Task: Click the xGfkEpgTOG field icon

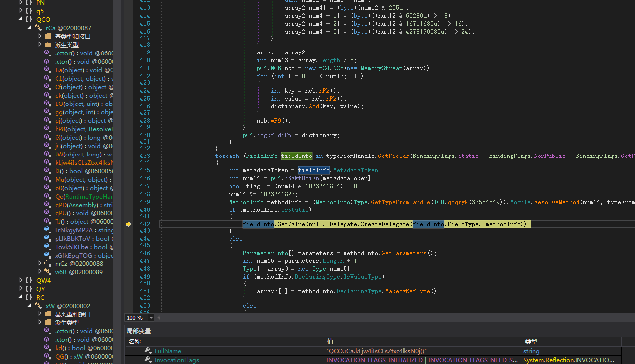Action: (48, 256)
